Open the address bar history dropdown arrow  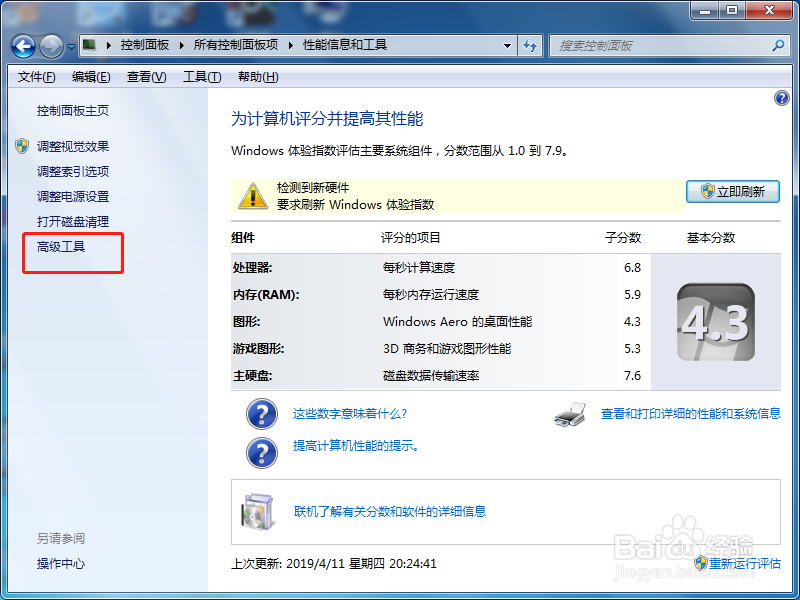click(507, 45)
